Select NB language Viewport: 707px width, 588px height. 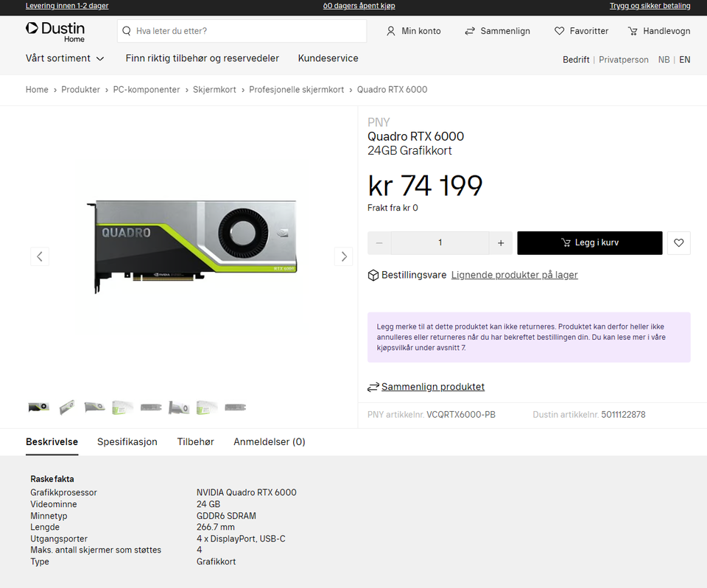tap(664, 60)
